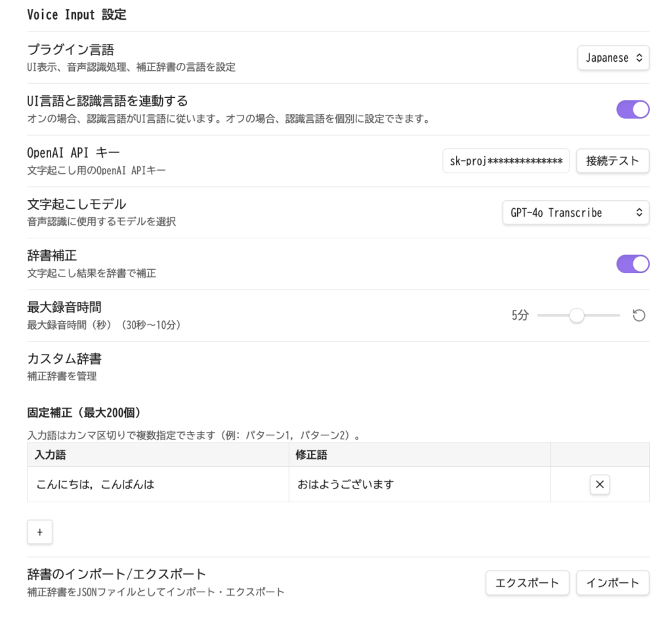The width and height of the screenshot is (672, 629).
Task: Edit the おはようございます correction cell
Action: click(x=419, y=485)
